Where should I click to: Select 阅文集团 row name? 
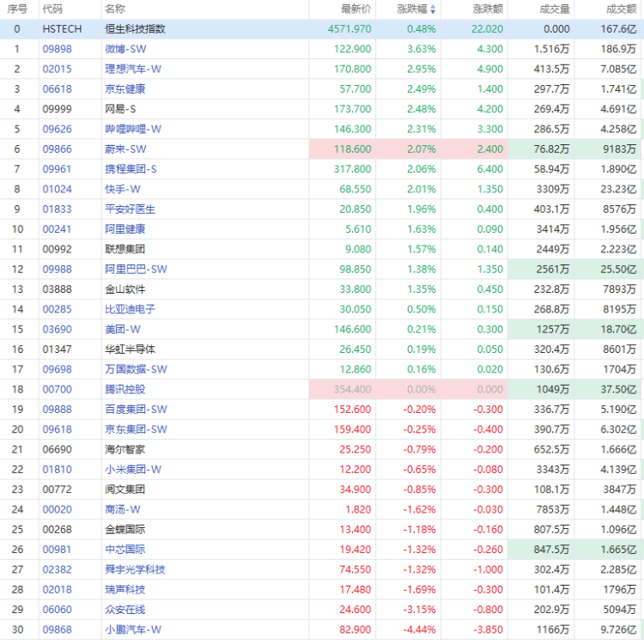(125, 489)
